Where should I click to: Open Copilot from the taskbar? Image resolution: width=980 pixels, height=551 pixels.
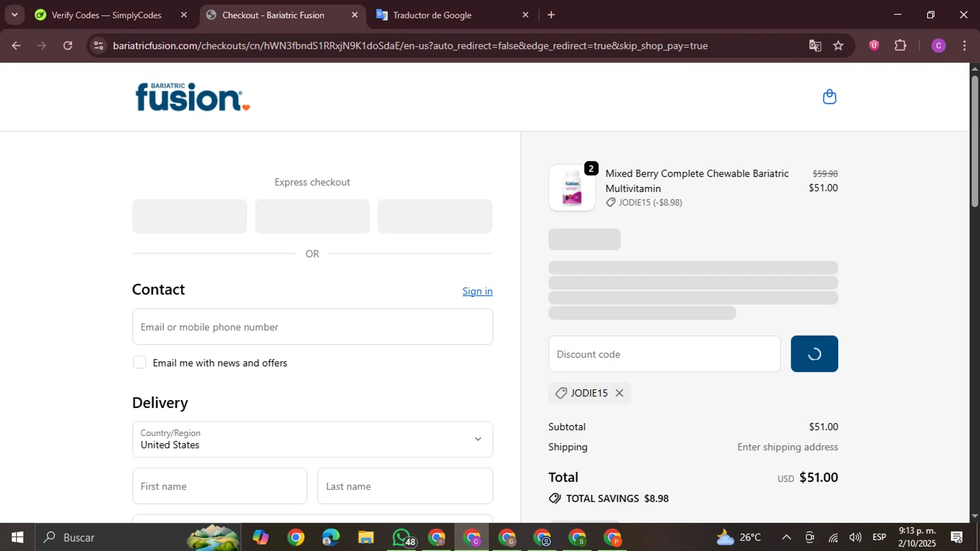click(x=261, y=537)
